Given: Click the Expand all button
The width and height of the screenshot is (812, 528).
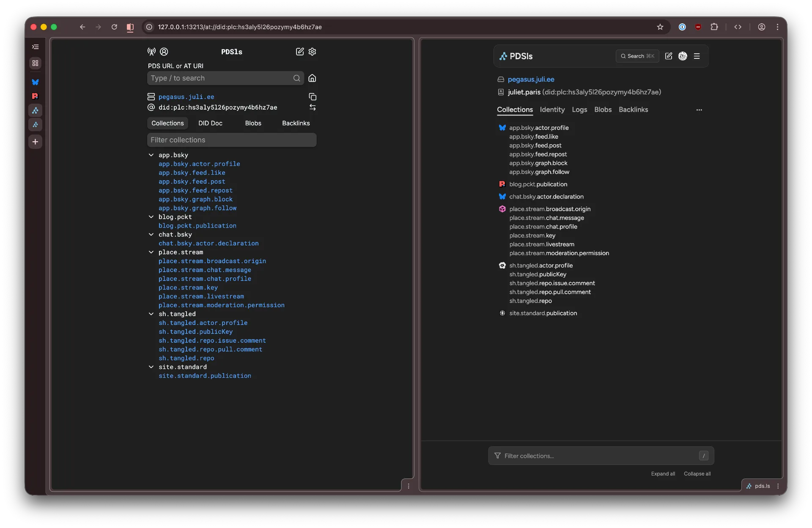Looking at the screenshot, I should [663, 474].
